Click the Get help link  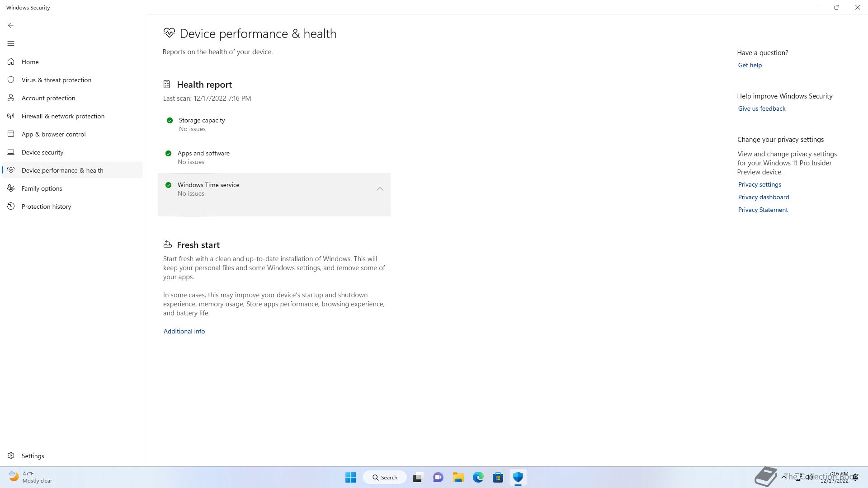[750, 65]
